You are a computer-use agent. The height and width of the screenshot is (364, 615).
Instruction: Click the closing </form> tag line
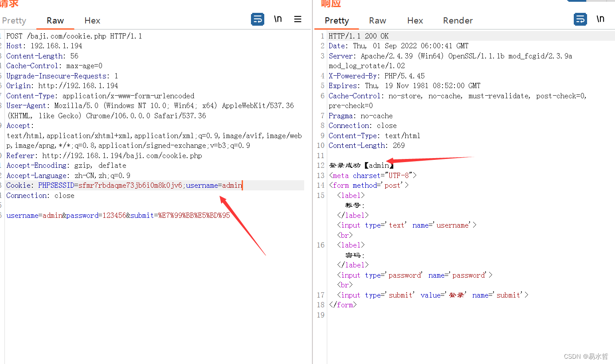(x=343, y=305)
